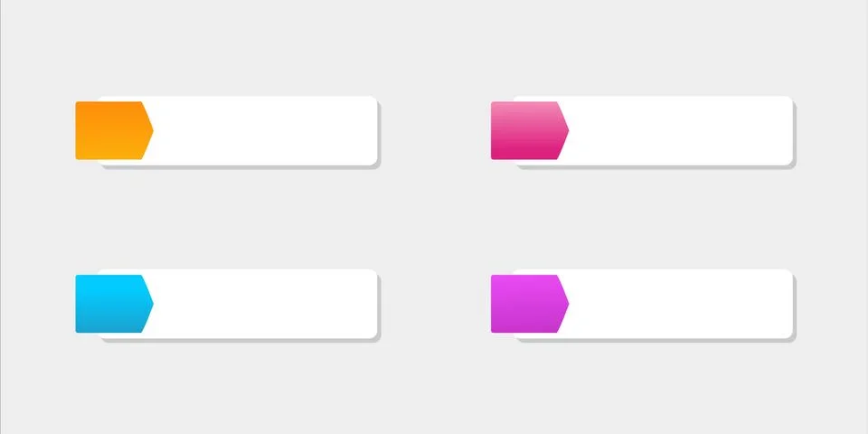868x434 pixels.
Task: Select the white banner beside the purple tag
Action: pyautogui.click(x=678, y=304)
